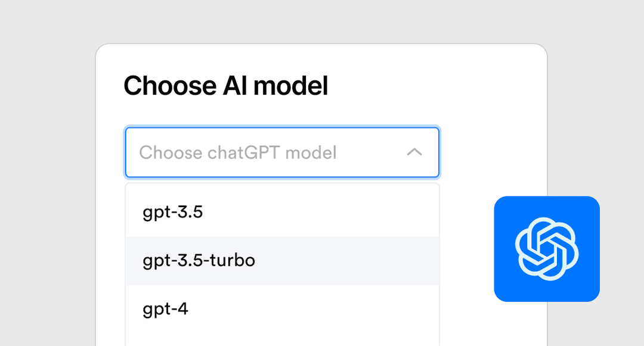Choose gpt-3.5-turbo from the list
This screenshot has width=644, height=346.
click(282, 261)
